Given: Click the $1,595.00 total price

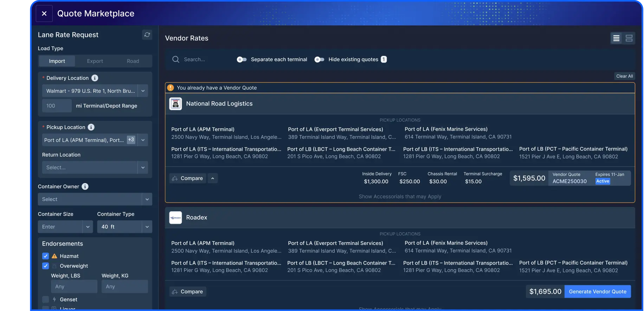Looking at the screenshot, I should click(x=529, y=178).
